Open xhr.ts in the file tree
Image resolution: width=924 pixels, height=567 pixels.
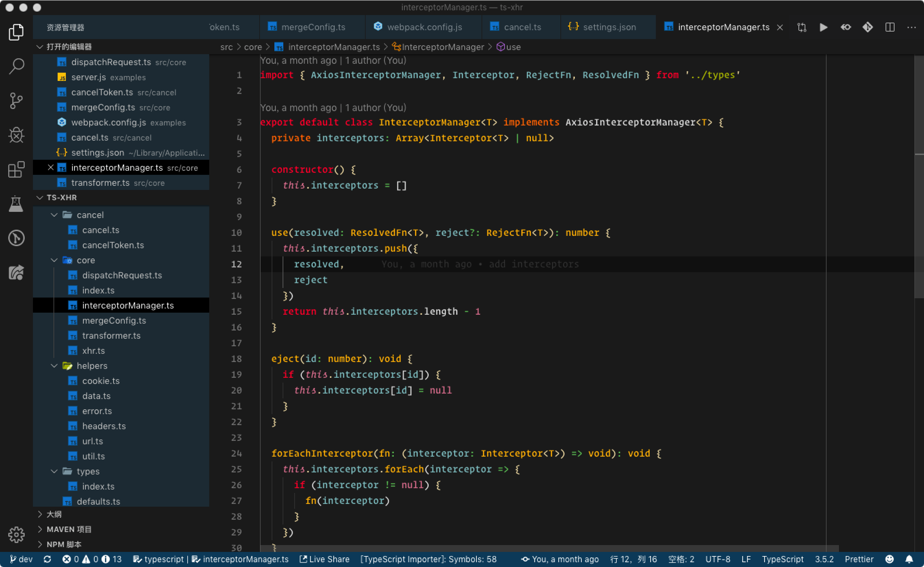click(93, 351)
